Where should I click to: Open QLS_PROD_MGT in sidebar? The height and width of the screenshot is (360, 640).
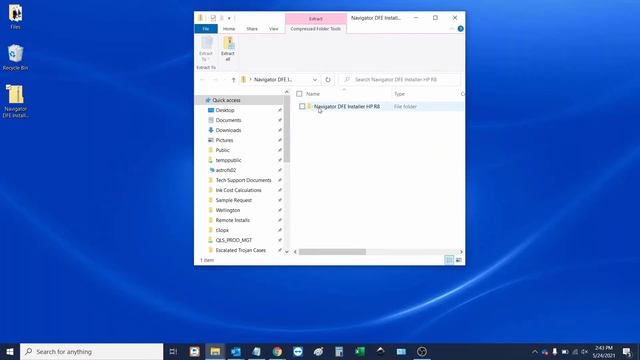pyautogui.click(x=233, y=240)
